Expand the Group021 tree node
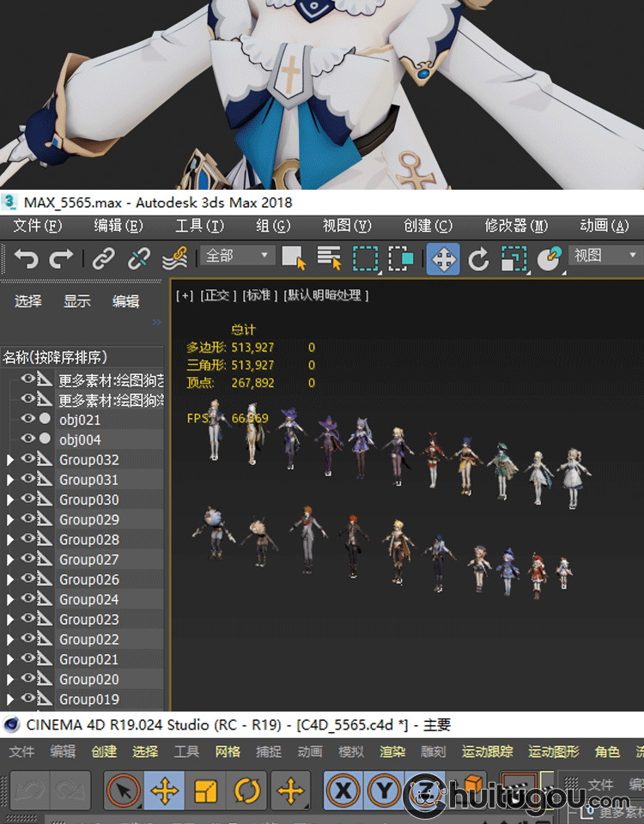This screenshot has width=644, height=824. [x=9, y=659]
